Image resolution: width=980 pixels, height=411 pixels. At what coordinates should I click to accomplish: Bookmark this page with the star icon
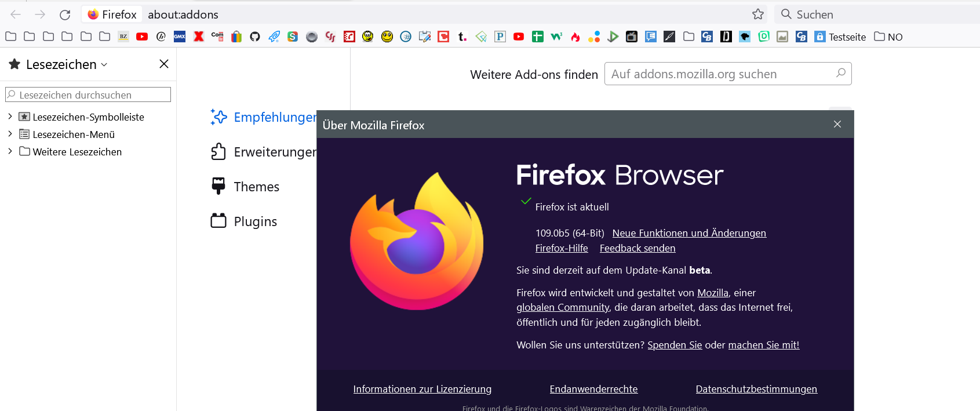coord(758,14)
